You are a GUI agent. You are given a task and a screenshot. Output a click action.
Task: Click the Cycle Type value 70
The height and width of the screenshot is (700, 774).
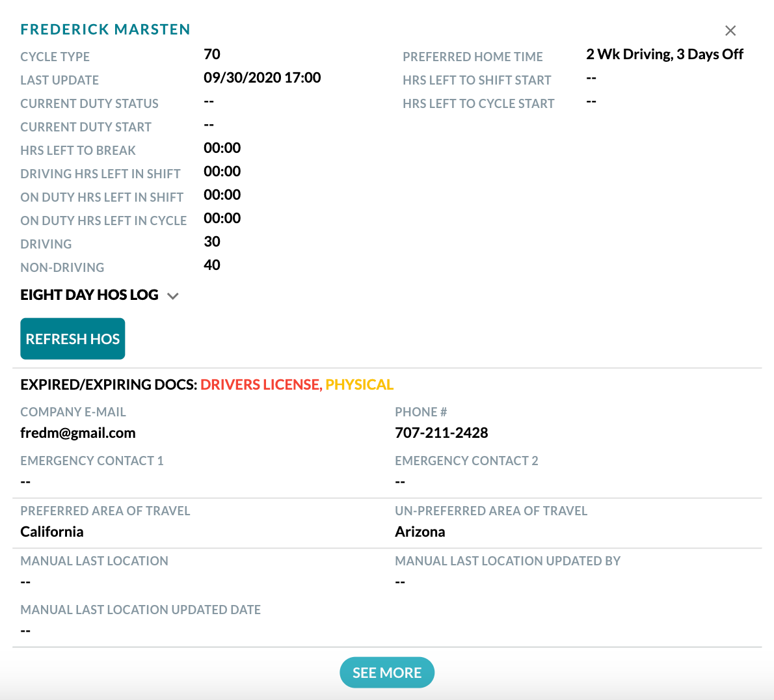(x=212, y=54)
